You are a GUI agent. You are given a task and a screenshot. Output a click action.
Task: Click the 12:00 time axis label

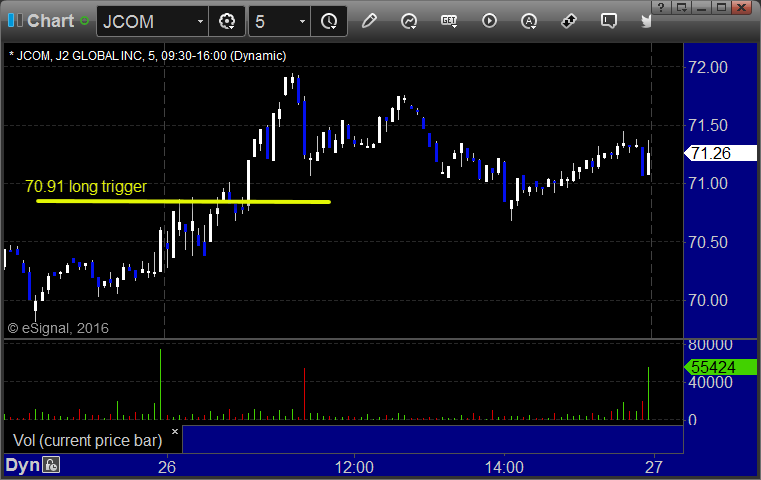tap(354, 467)
